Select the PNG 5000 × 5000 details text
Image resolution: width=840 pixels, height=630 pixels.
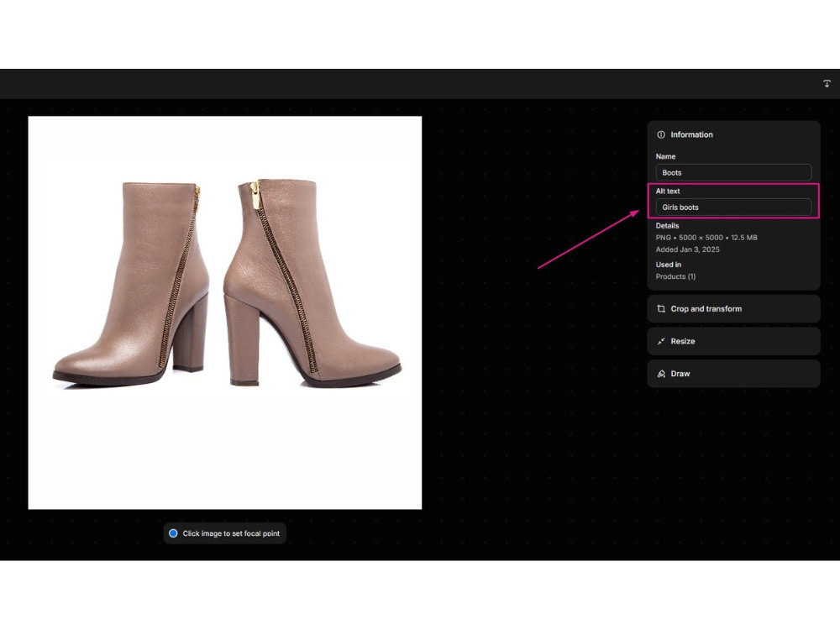(706, 238)
